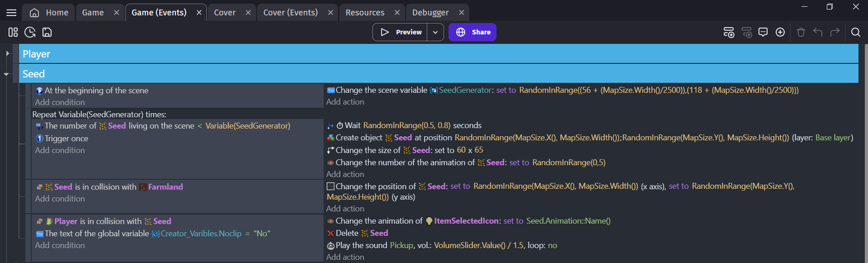The image size is (868, 263).
Task: Add a comment event
Action: (763, 32)
